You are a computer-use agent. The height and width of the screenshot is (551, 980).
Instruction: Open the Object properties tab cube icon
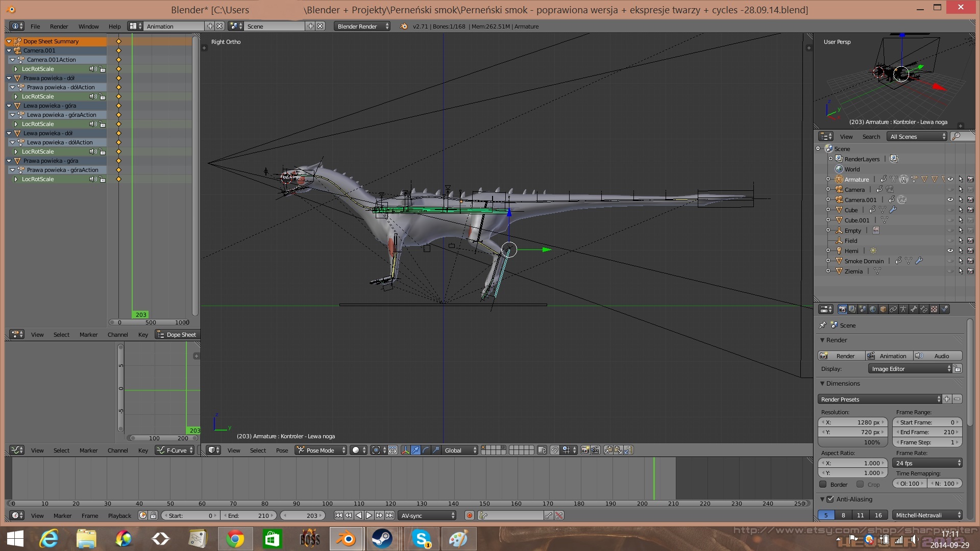click(x=883, y=309)
